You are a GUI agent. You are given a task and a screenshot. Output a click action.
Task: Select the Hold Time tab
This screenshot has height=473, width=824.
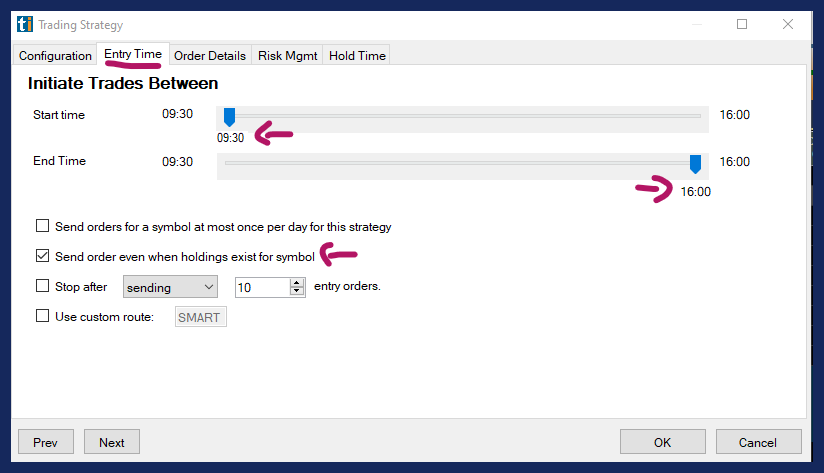pyautogui.click(x=357, y=56)
